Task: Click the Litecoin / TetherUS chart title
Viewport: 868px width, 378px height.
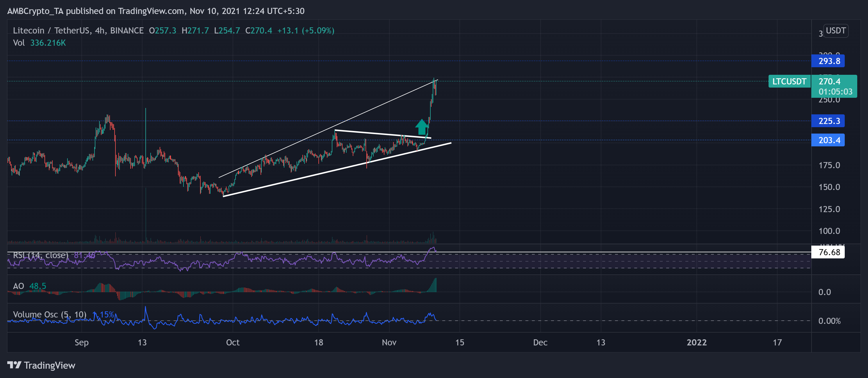Action: [78, 31]
